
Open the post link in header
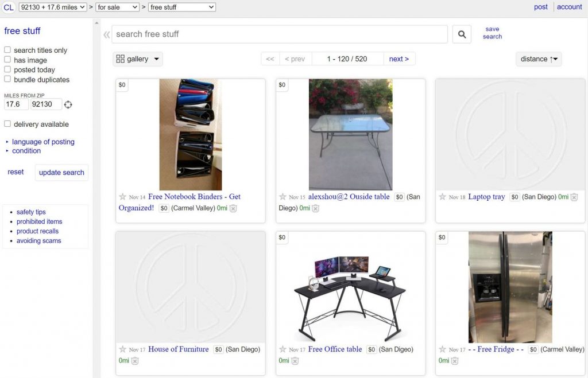point(541,7)
